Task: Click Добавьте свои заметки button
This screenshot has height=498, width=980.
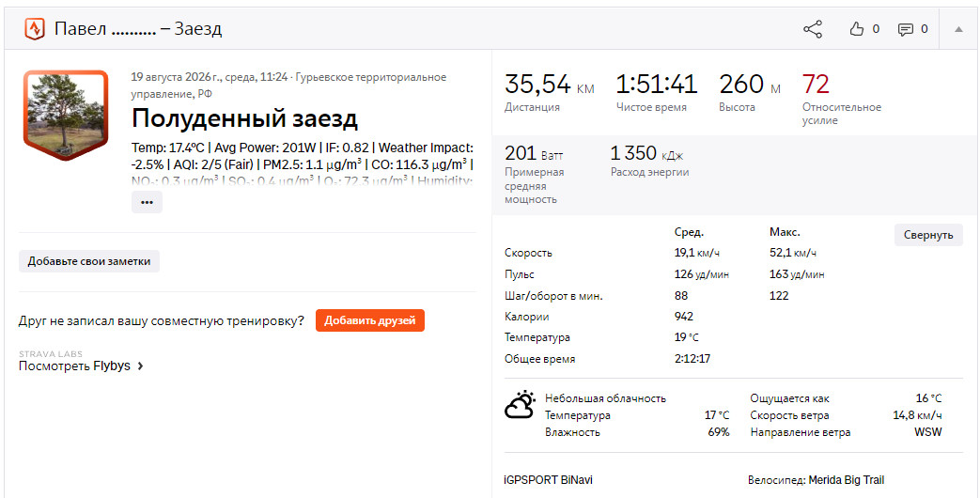Action: click(88, 261)
